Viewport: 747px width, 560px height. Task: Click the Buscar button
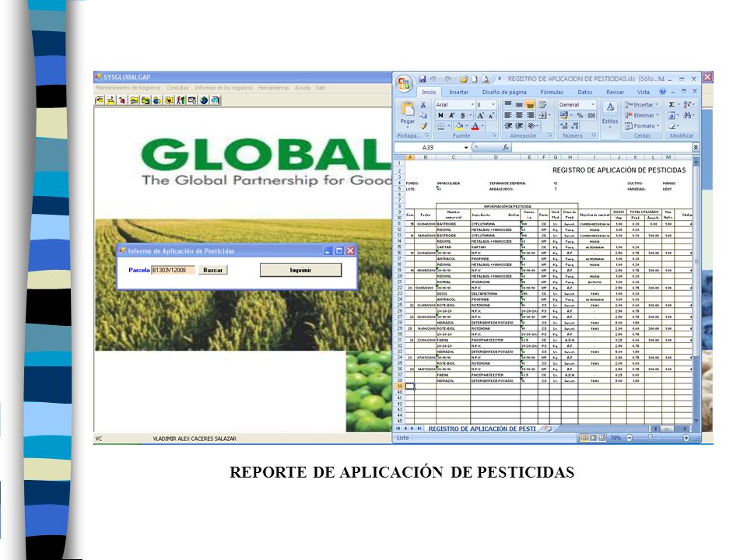[213, 270]
